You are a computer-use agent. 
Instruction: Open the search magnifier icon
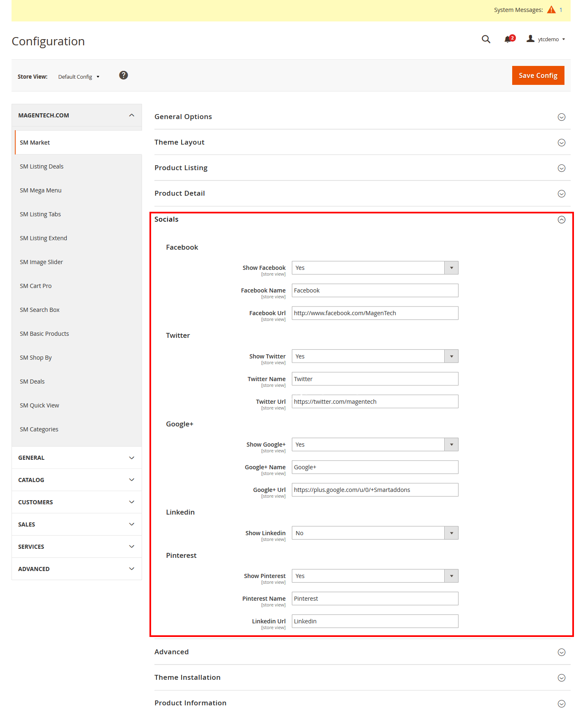coord(486,39)
